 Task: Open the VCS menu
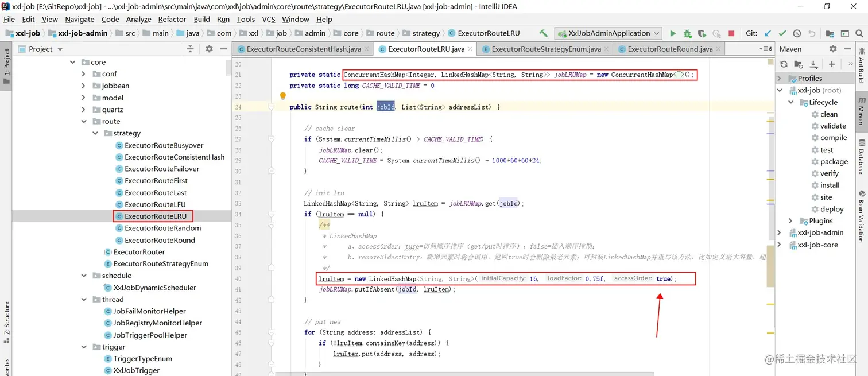coord(269,19)
